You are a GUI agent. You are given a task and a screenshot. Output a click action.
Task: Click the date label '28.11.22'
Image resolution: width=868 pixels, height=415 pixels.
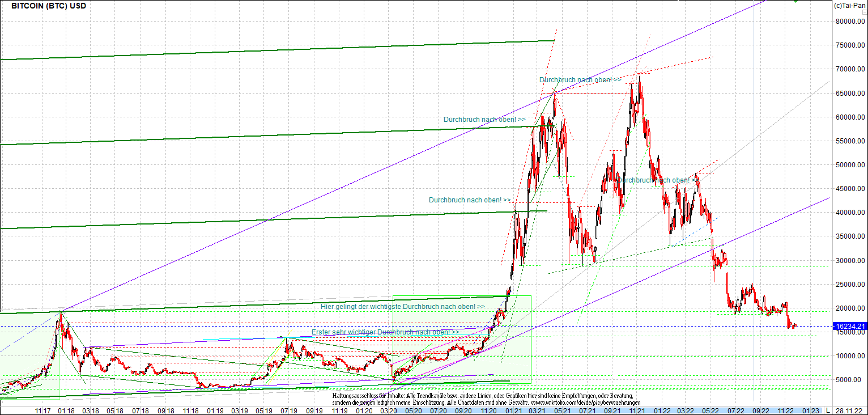point(850,410)
